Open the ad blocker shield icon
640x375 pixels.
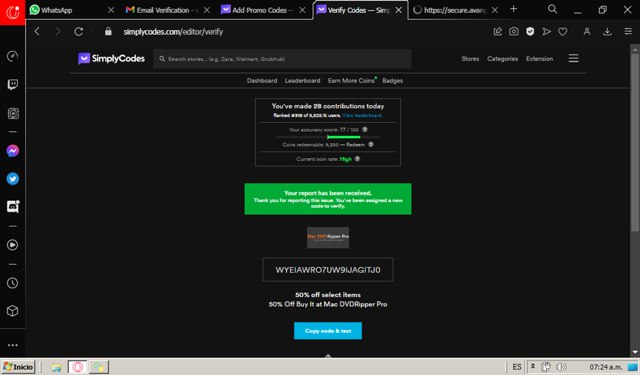point(530,31)
